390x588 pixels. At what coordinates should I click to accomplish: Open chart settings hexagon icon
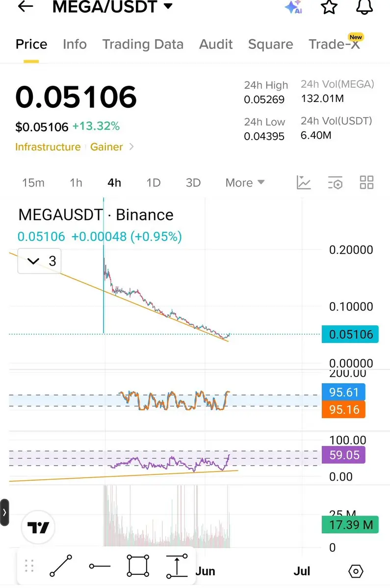(356, 571)
